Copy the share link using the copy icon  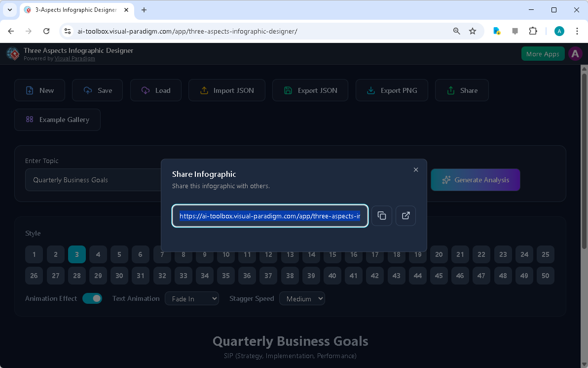pyautogui.click(x=381, y=216)
